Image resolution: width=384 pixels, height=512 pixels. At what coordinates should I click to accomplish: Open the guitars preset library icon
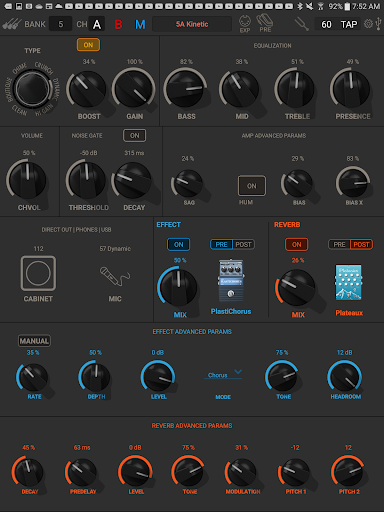tap(12, 24)
